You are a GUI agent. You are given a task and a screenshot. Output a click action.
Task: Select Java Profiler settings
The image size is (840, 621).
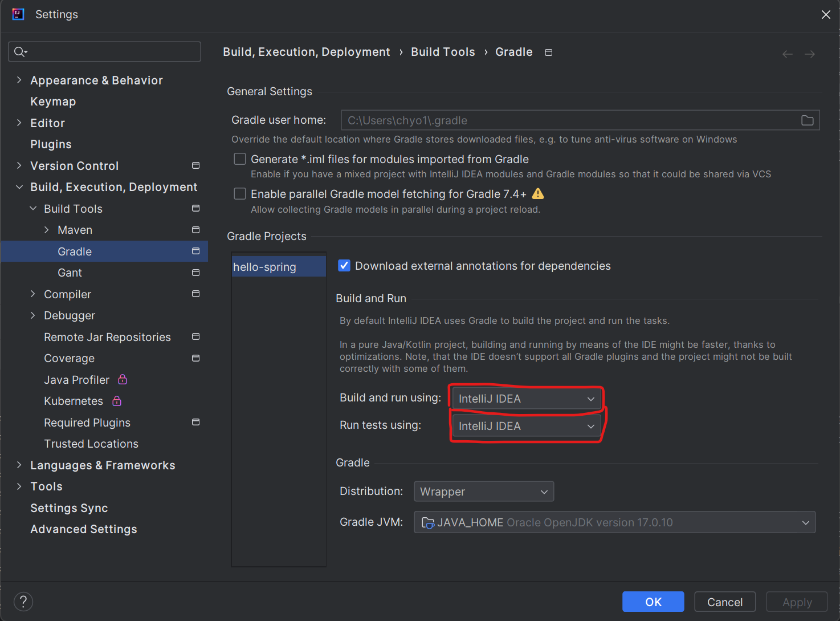coord(76,380)
